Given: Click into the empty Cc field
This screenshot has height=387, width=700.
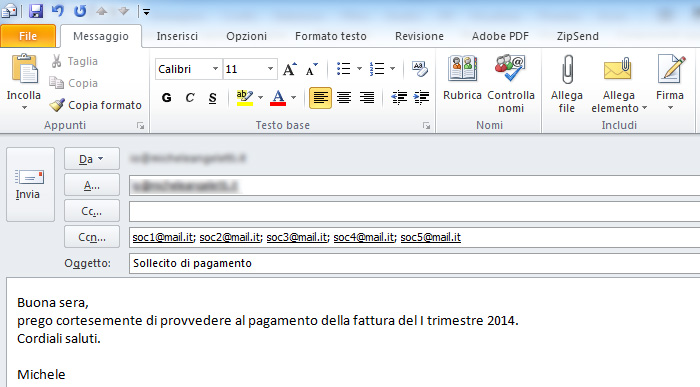Looking at the screenshot, I should click(x=414, y=211).
